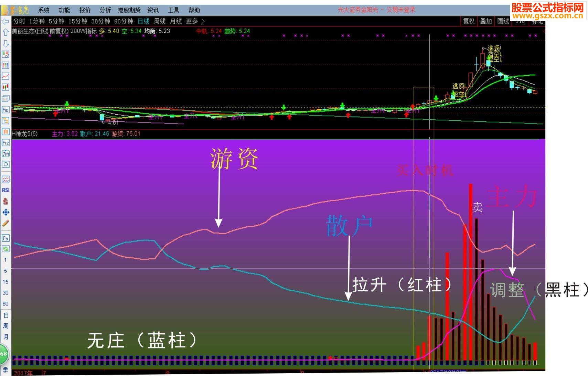Viewport: 588px width, 376px height.
Task: Click the 散户: 21.46 indicator value
Action: tap(95, 133)
